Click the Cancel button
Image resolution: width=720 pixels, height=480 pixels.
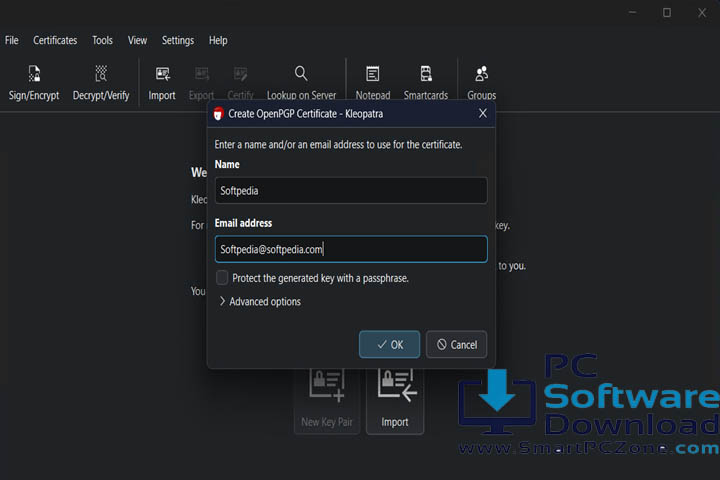pyautogui.click(x=456, y=344)
